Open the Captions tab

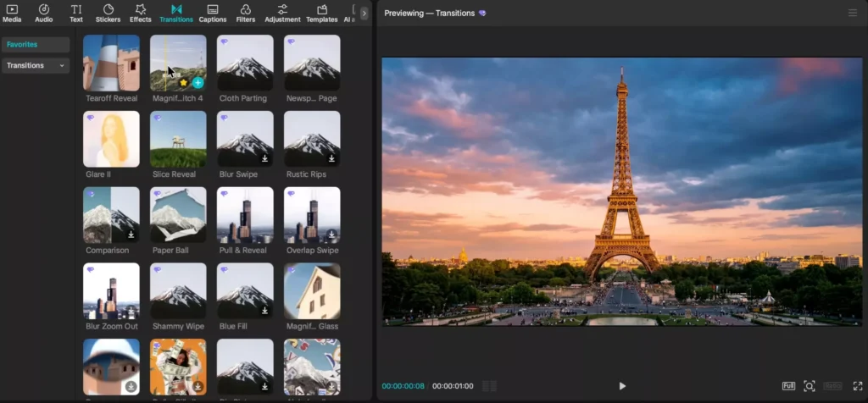213,14
